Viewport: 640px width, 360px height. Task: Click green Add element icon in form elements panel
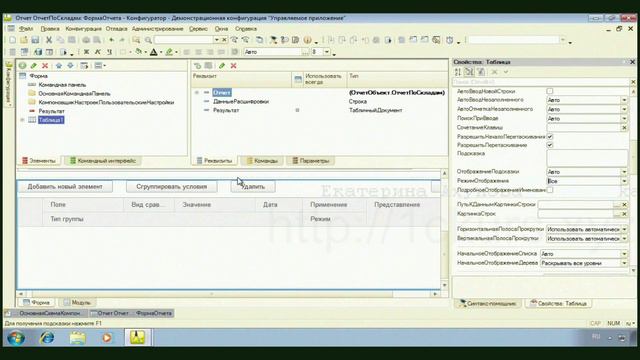tap(22, 66)
